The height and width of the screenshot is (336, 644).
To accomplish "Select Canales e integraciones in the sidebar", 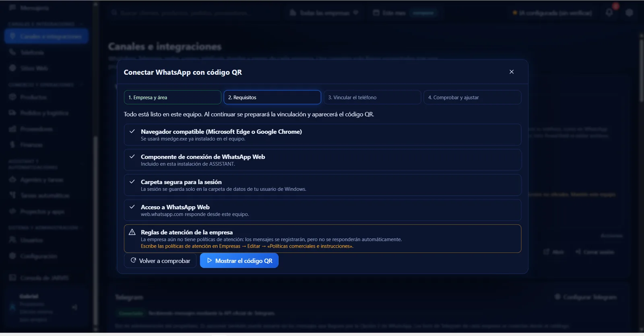I will click(x=47, y=36).
